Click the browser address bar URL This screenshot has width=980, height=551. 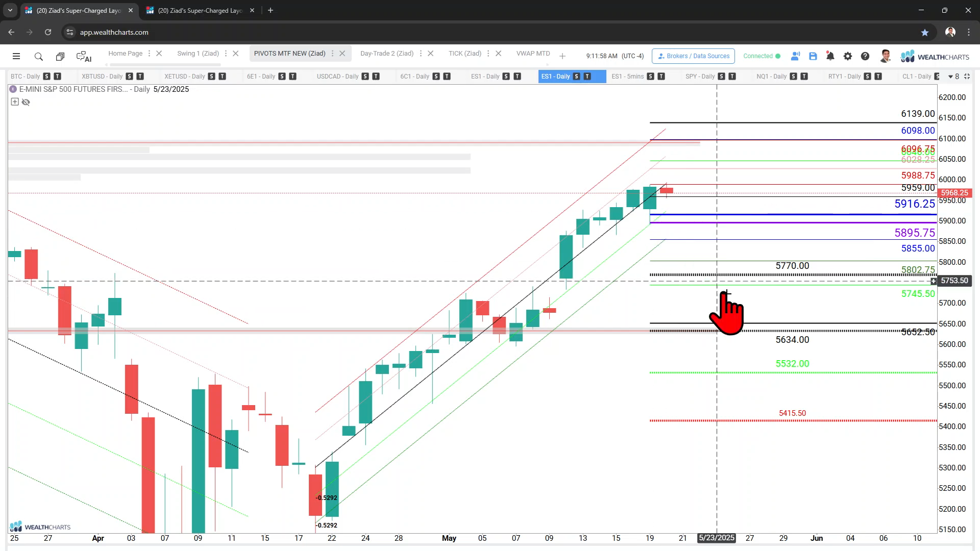[x=114, y=32]
